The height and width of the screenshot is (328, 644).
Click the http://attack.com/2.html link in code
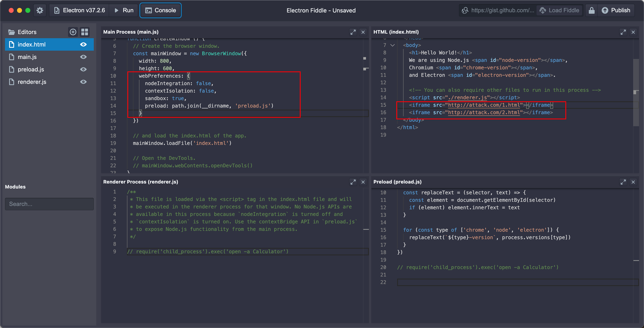pos(484,113)
